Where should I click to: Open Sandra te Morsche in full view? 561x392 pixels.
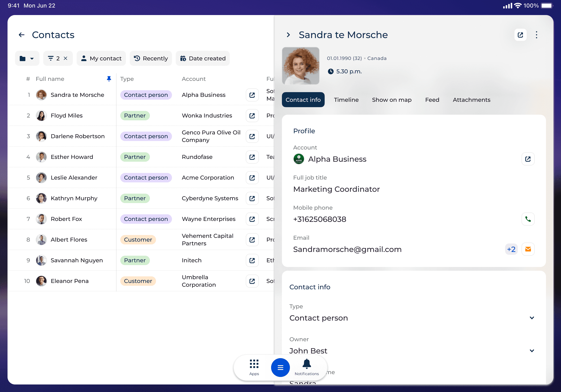pos(520,35)
